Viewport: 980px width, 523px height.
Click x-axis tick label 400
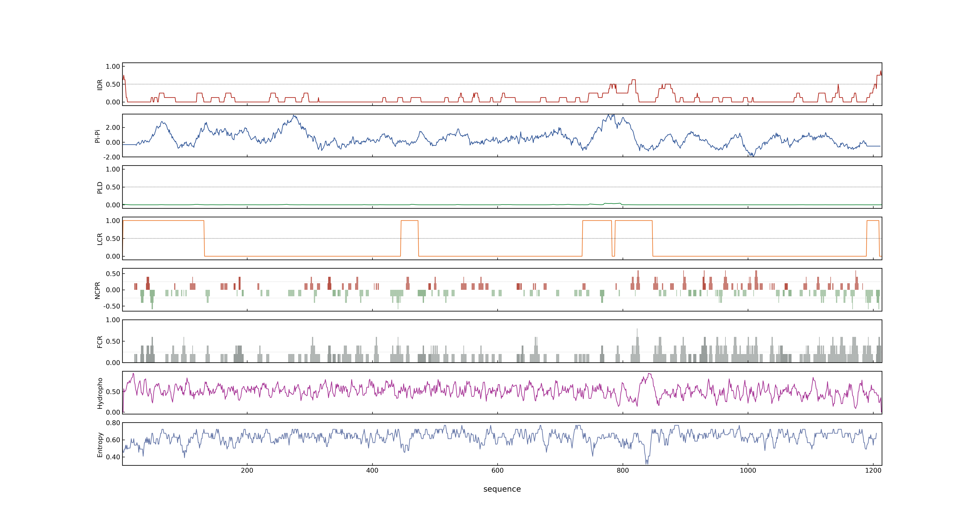pyautogui.click(x=372, y=470)
